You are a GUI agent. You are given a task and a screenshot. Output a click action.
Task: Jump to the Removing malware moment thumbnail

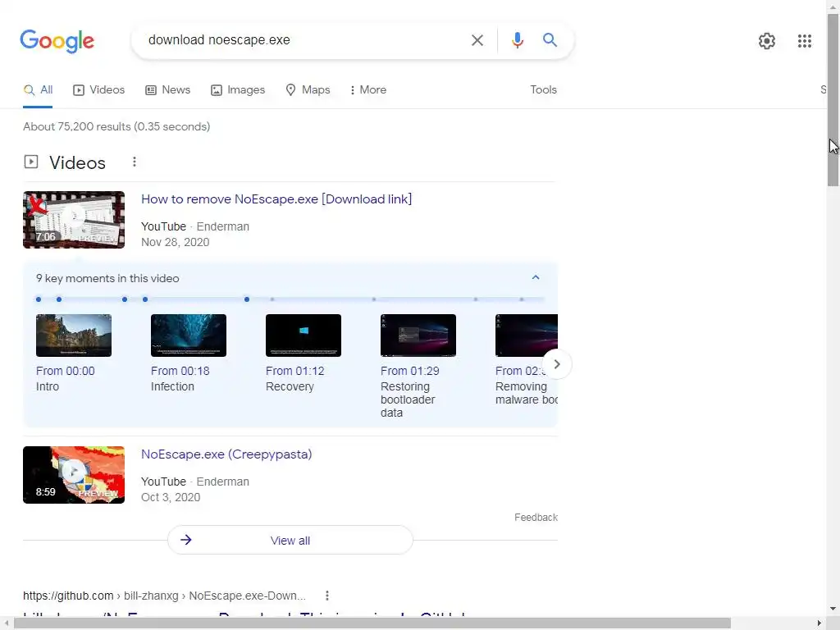[x=527, y=336]
